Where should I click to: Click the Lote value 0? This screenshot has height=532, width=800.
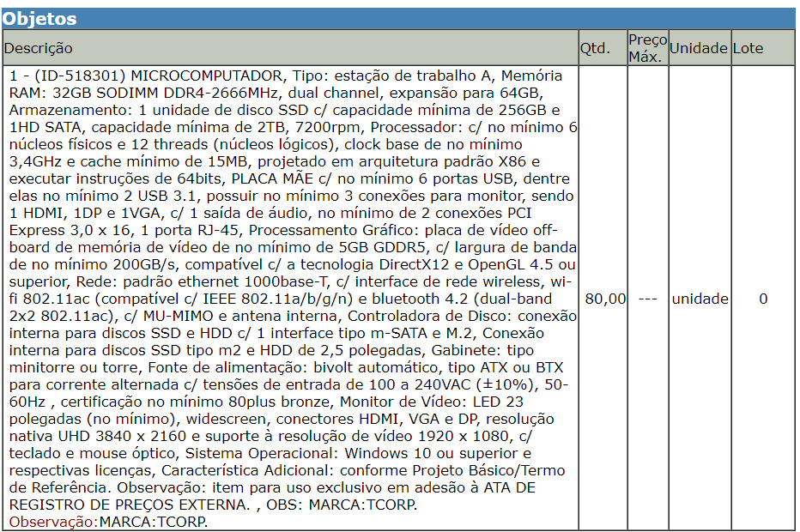763,299
